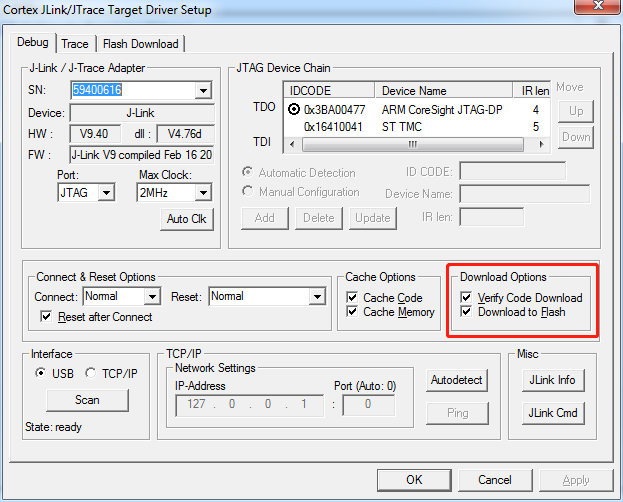Open the Max Clock 2MHz dropdown
The width and height of the screenshot is (623, 502).
coord(203,193)
